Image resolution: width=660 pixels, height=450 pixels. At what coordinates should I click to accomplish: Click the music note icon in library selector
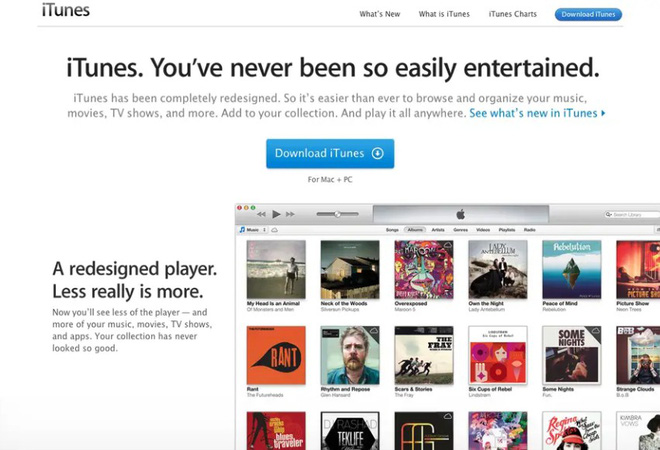(242, 230)
